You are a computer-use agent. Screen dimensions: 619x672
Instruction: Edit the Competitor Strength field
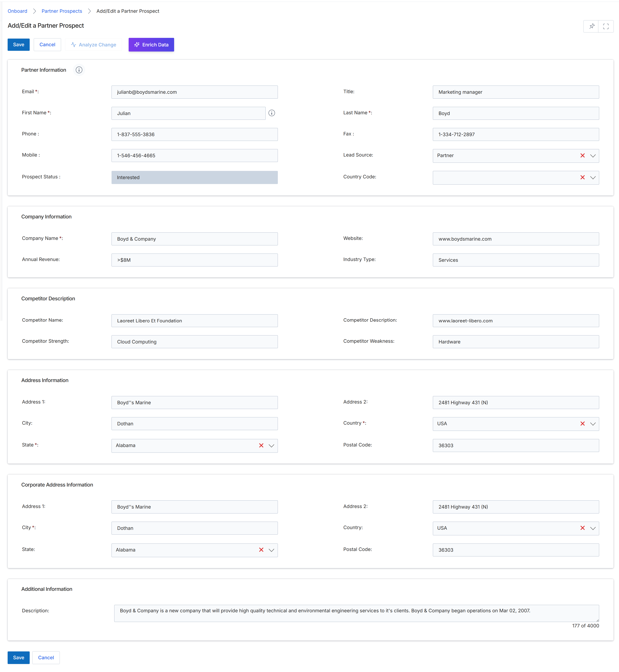pyautogui.click(x=195, y=342)
